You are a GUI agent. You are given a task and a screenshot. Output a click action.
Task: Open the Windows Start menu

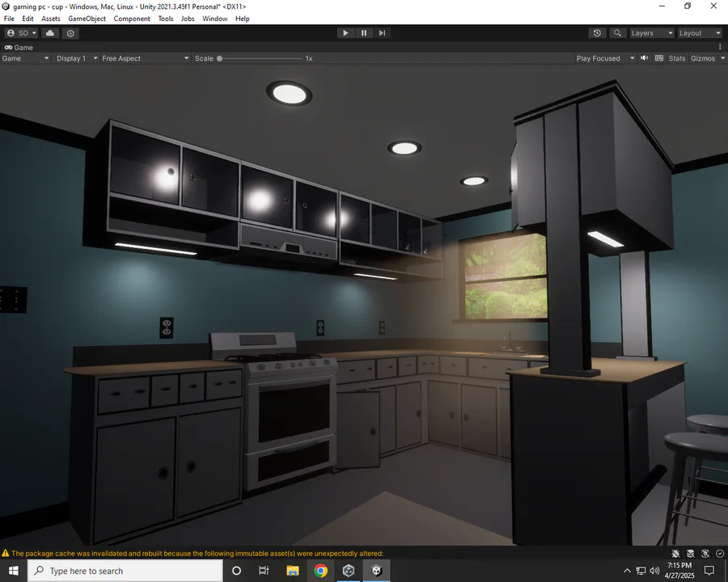coord(14,571)
